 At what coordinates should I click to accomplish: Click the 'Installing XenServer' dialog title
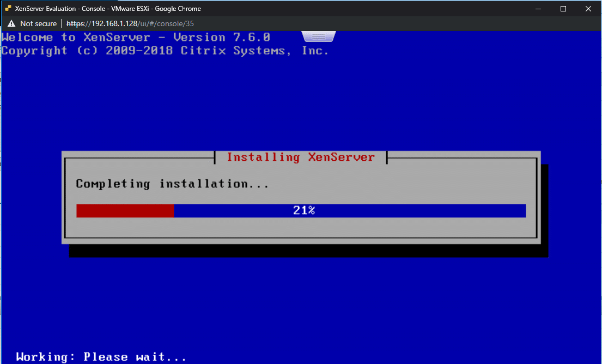301,157
